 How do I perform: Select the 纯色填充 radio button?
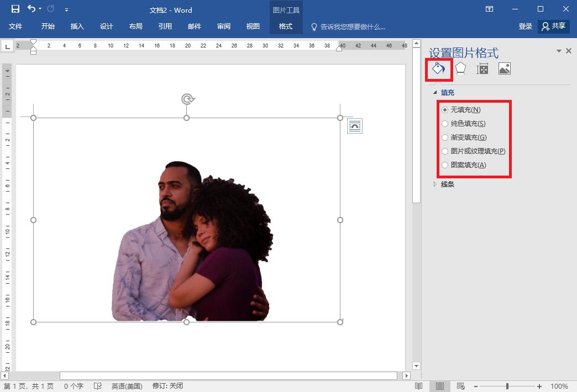[445, 123]
